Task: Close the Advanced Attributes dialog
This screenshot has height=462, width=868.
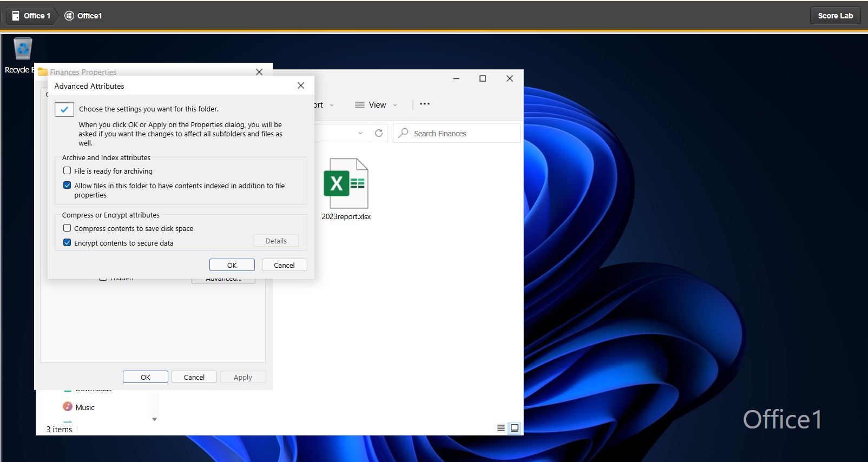Action: point(301,85)
